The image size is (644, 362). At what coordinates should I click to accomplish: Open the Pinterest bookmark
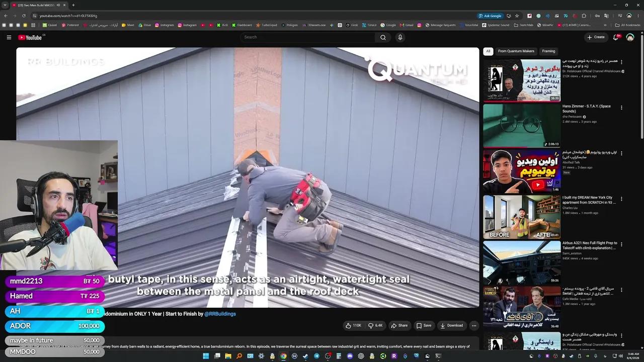pos(70,25)
